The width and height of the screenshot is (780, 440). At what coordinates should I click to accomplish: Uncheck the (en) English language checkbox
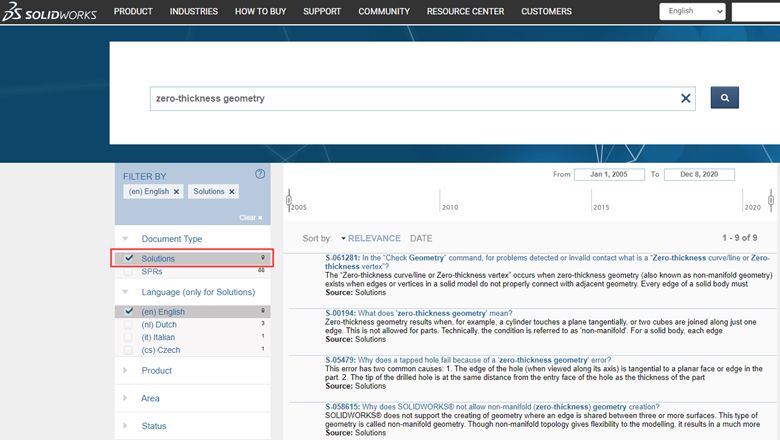129,311
